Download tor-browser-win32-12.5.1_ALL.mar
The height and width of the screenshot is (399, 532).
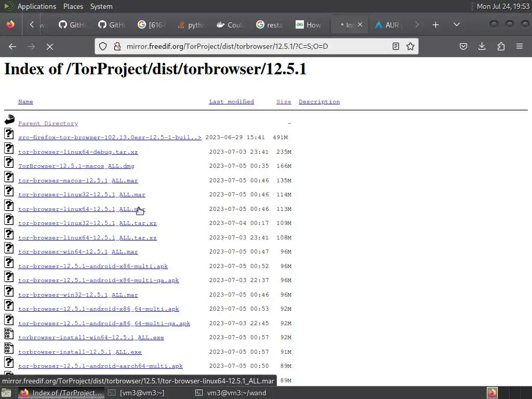78,295
